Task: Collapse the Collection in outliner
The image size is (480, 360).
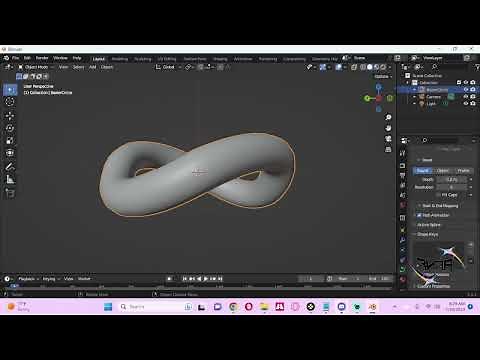Action: tap(407, 83)
